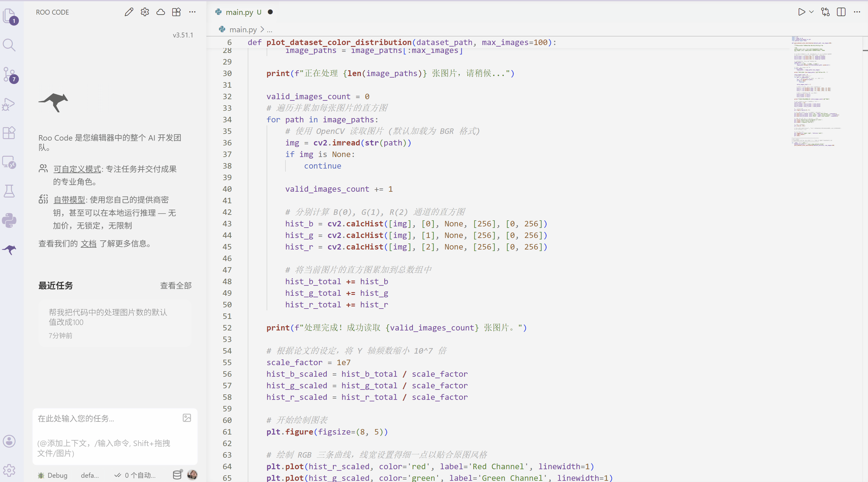Open codebase indexing database icon
Image resolution: width=868 pixels, height=482 pixels.
coord(177,475)
